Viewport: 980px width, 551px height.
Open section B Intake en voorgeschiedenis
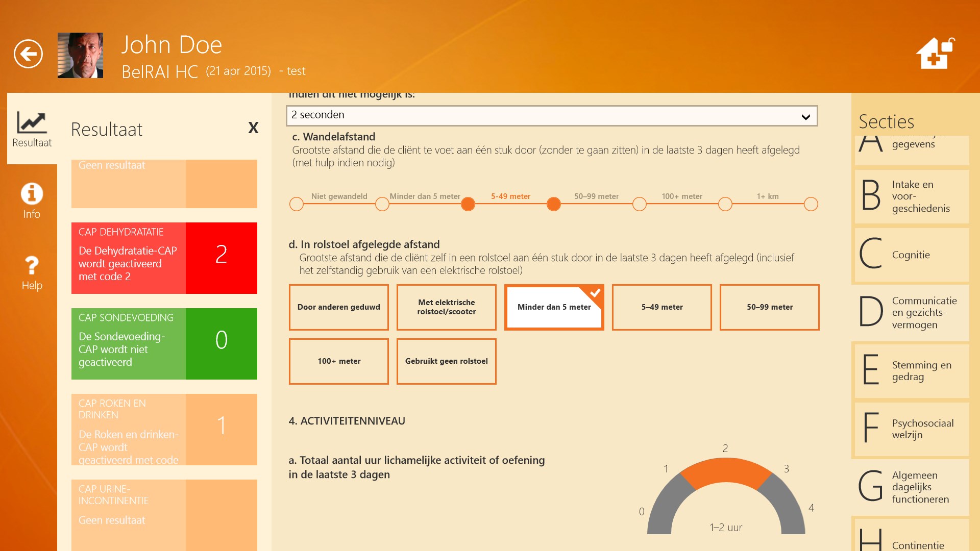pos(912,196)
